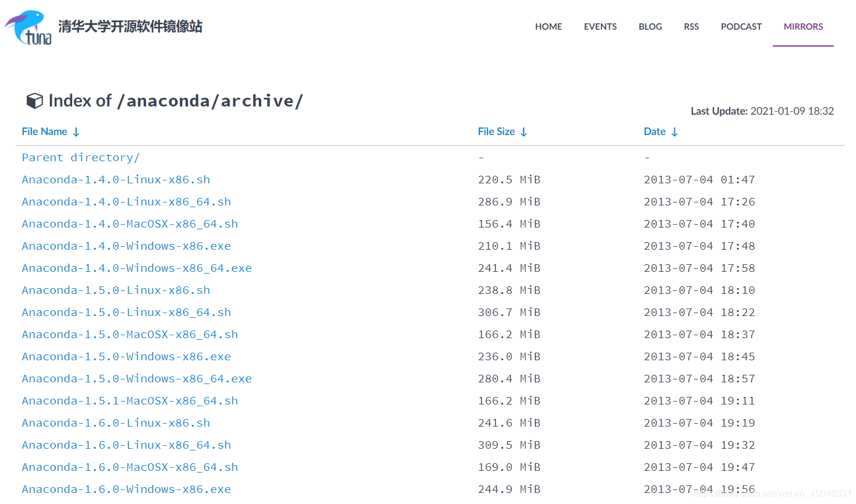Select the 241.6 MiB file size
856x504 pixels.
[509, 423]
